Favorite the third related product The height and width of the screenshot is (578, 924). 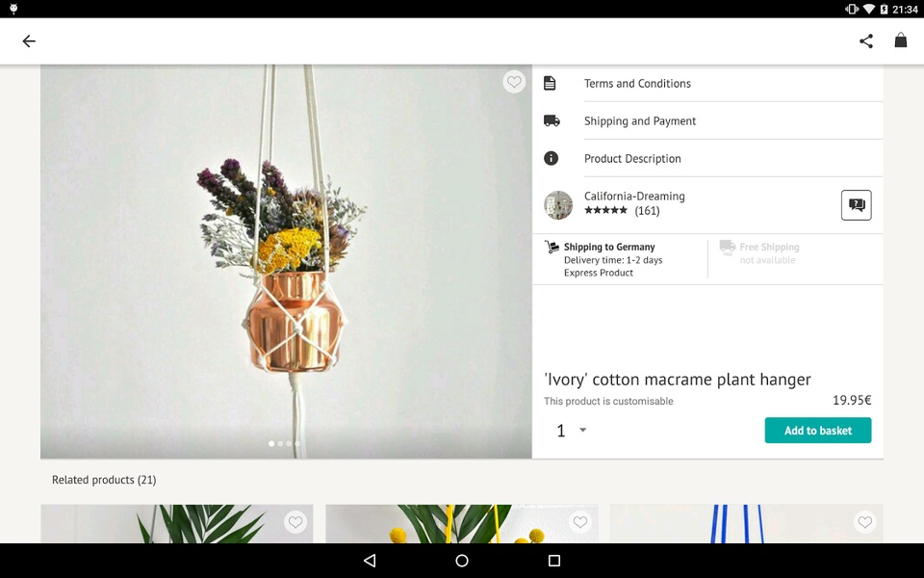tap(865, 522)
